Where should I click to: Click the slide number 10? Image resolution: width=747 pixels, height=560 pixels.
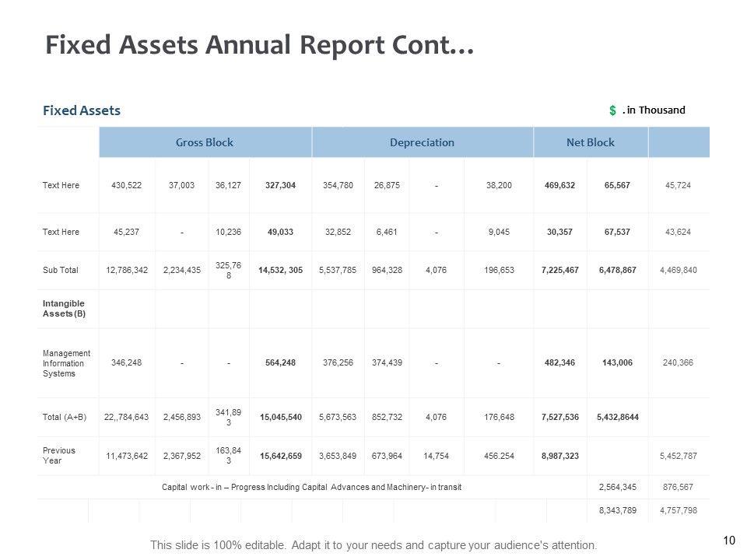(729, 538)
